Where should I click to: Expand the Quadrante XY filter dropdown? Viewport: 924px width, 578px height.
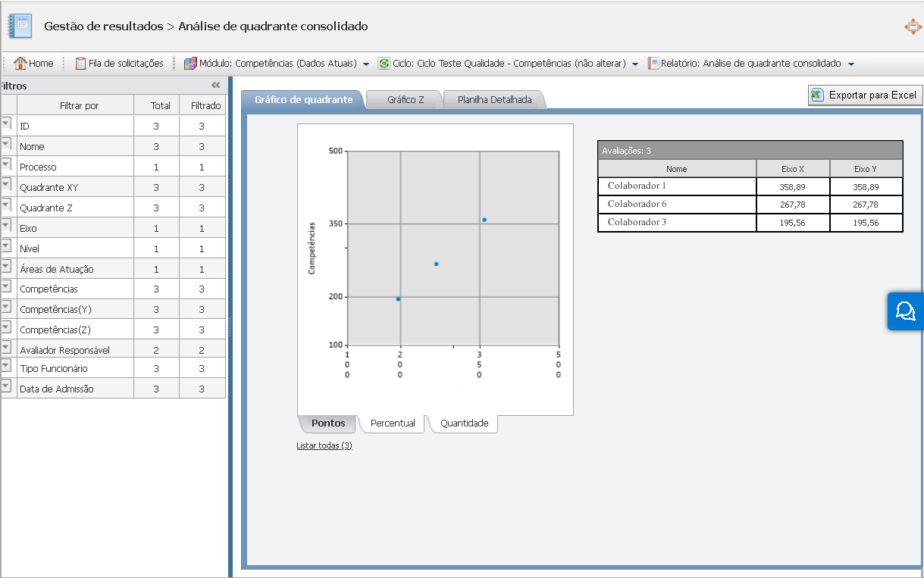pos(7,185)
